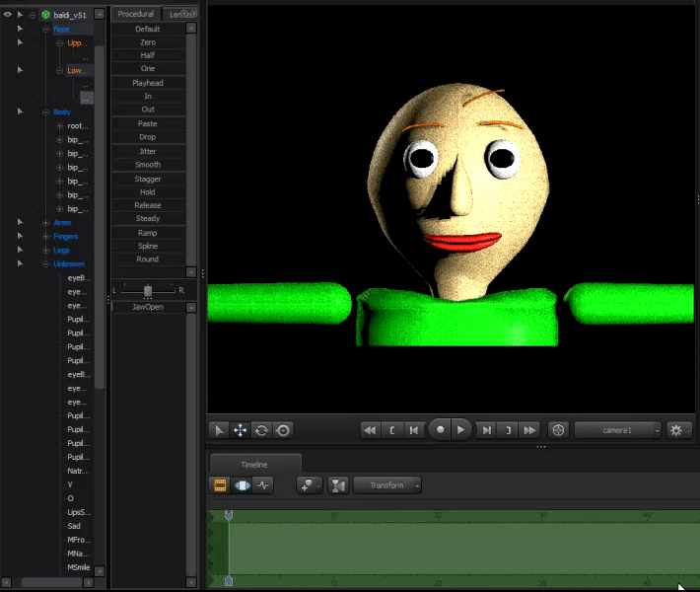The height and width of the screenshot is (592, 700).
Task: Select the arrow selection manipulator tool
Action: [x=219, y=430]
